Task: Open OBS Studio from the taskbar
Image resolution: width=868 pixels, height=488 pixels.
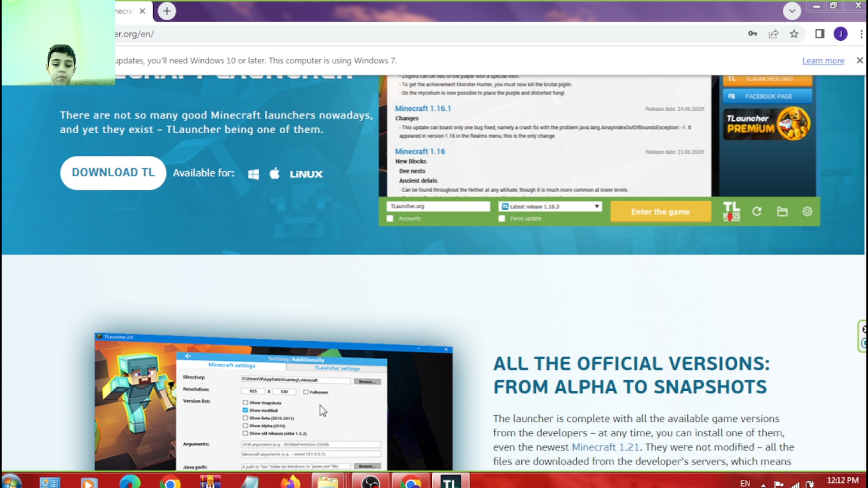Action: 371,482
